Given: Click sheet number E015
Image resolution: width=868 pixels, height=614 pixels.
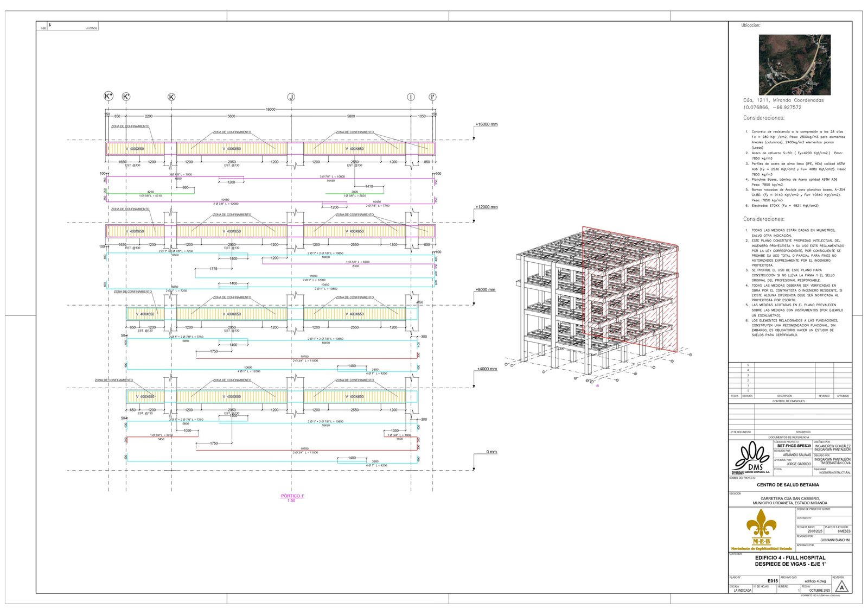Looking at the screenshot, I should coord(773,581).
